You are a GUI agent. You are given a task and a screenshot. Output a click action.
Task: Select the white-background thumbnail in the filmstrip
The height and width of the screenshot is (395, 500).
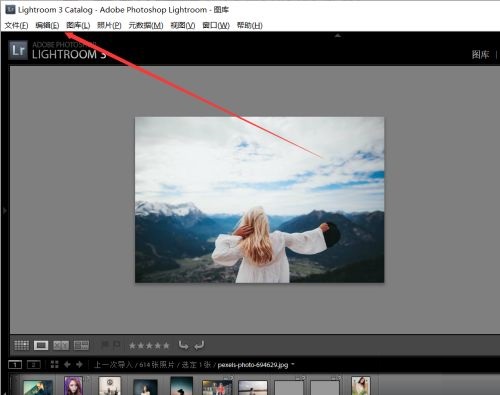[x=110, y=386]
